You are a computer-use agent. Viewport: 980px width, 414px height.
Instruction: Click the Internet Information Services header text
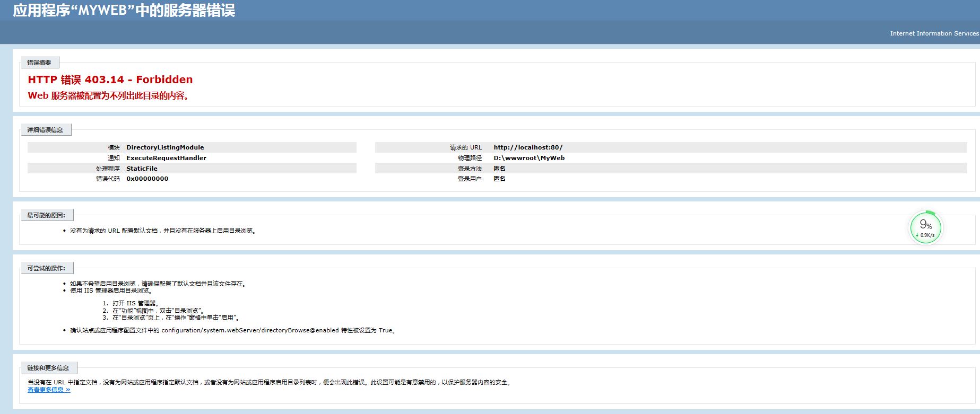click(x=934, y=33)
